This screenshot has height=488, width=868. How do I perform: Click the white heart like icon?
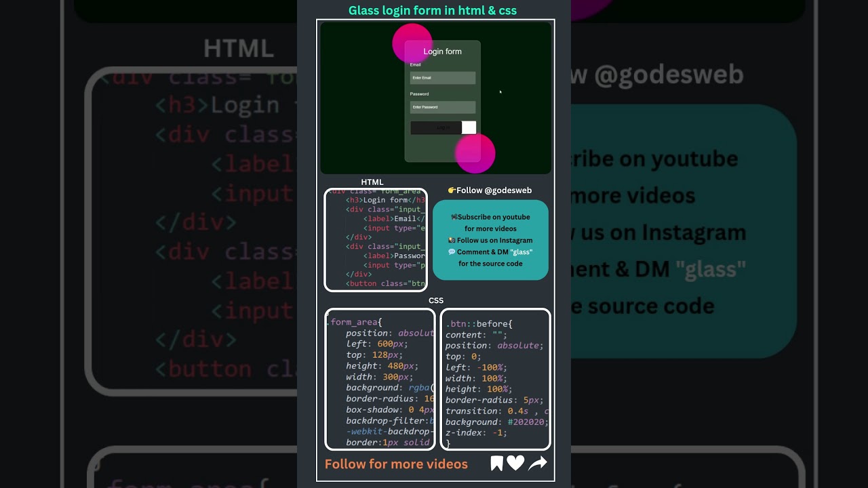516,464
